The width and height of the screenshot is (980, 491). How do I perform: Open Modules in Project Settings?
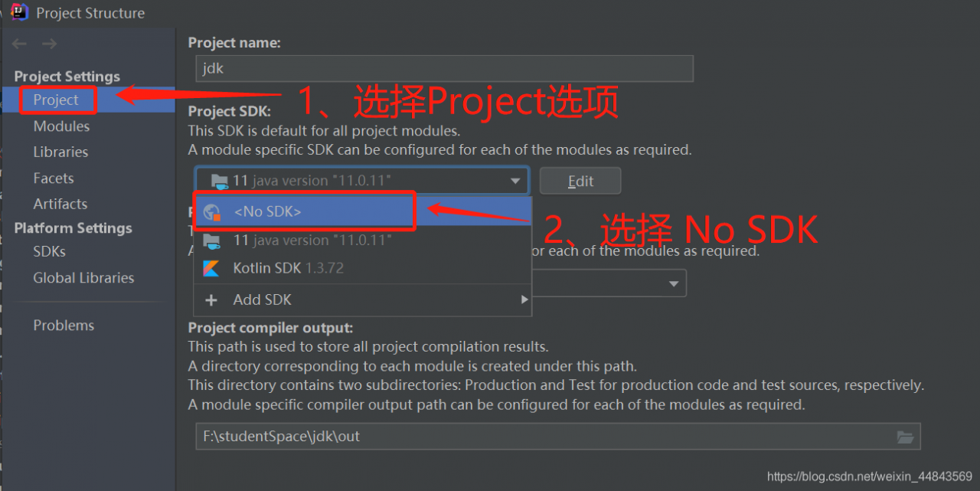61,126
